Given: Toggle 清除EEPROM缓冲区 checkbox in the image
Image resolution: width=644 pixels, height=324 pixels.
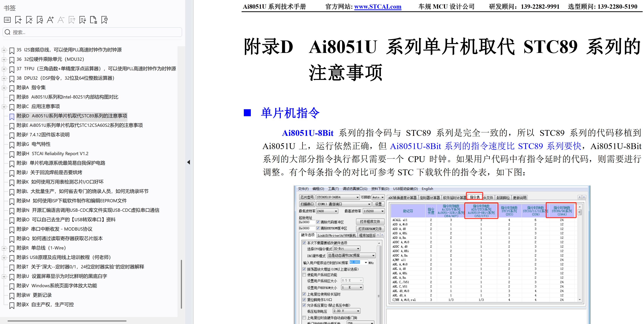Looking at the screenshot, I should coord(318,228).
